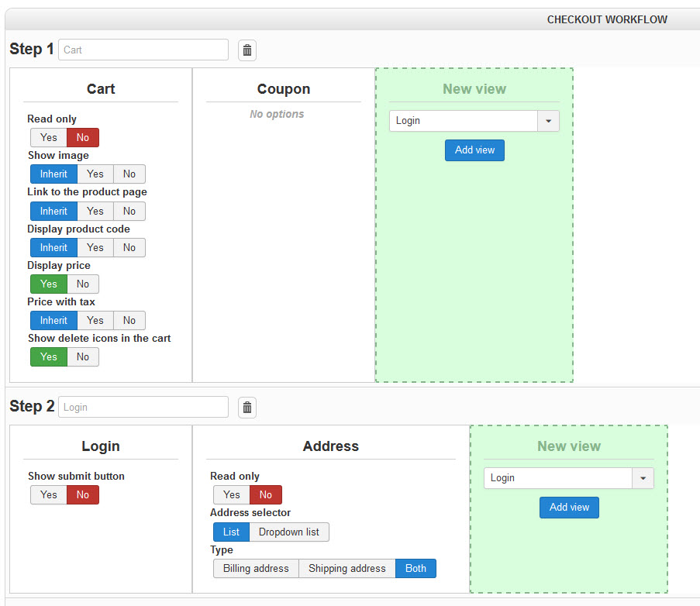700x606 pixels.
Task: Click the CHECKOUT WORKFLOW title
Action: coord(607,19)
